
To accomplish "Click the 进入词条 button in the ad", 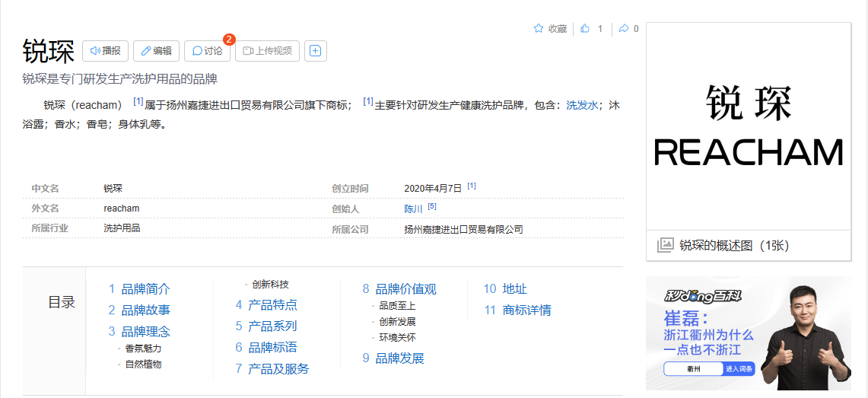I will 739,368.
